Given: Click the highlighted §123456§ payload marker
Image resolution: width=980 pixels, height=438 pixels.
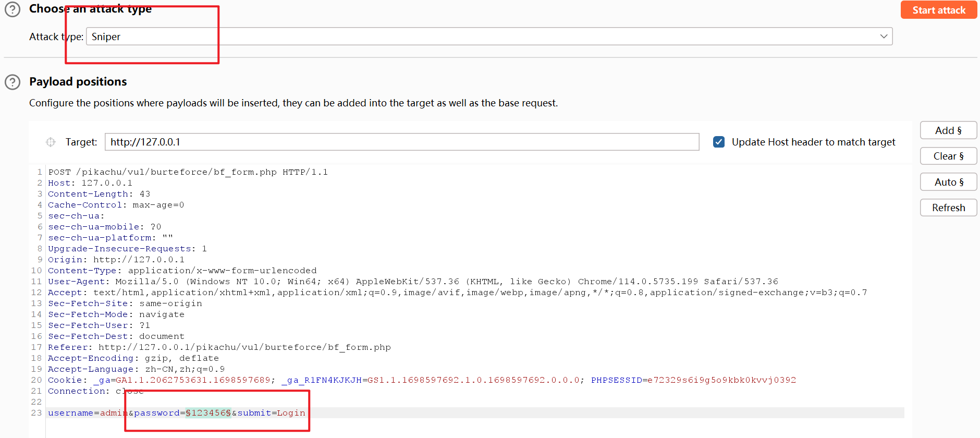Looking at the screenshot, I should click(x=208, y=413).
